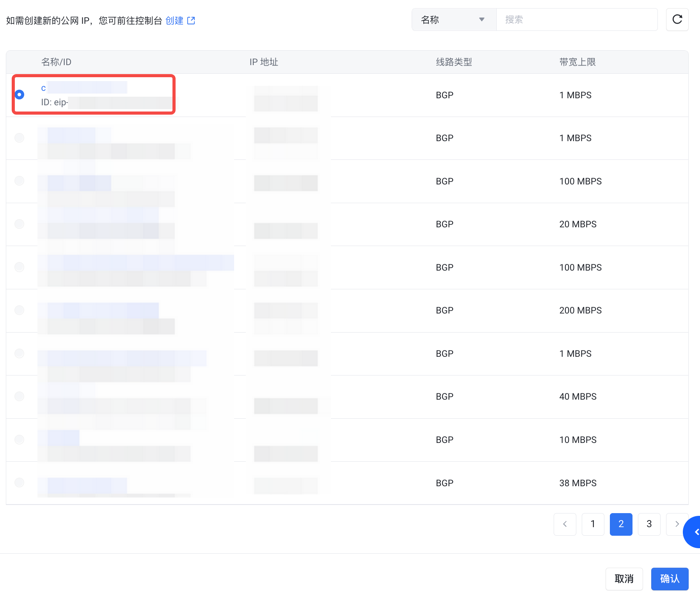Image resolution: width=700 pixels, height=595 pixels.
Task: Select the radio button for the 40 MBPS row
Action: 20,396
